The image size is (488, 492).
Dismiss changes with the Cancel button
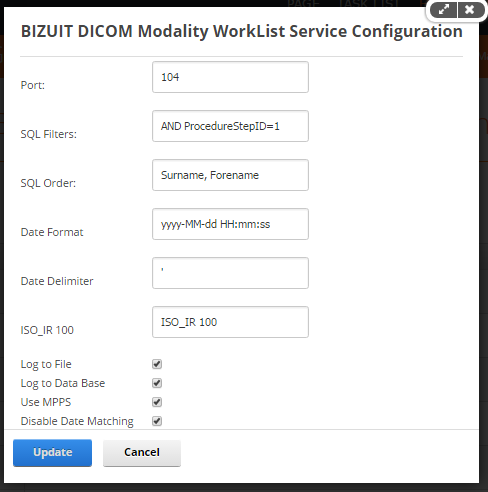click(142, 453)
